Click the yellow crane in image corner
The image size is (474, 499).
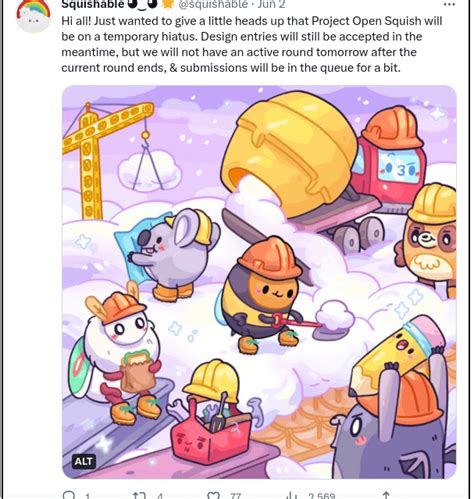tap(105, 158)
